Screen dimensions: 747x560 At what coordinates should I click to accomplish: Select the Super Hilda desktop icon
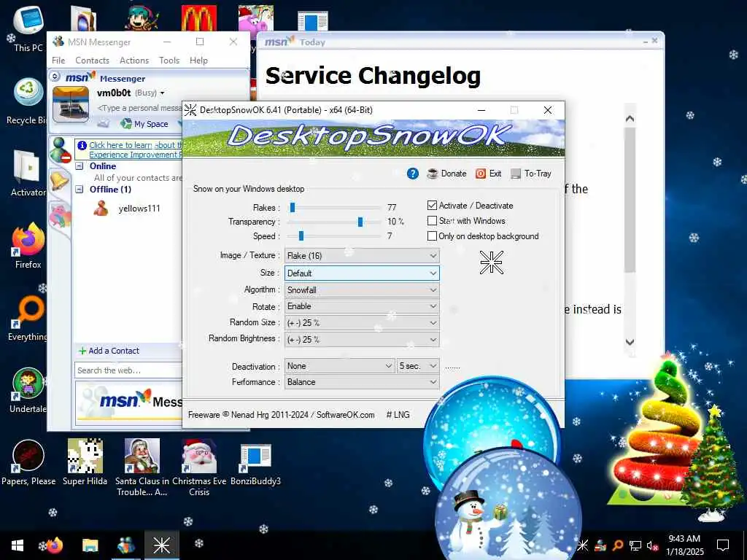[x=85, y=463]
